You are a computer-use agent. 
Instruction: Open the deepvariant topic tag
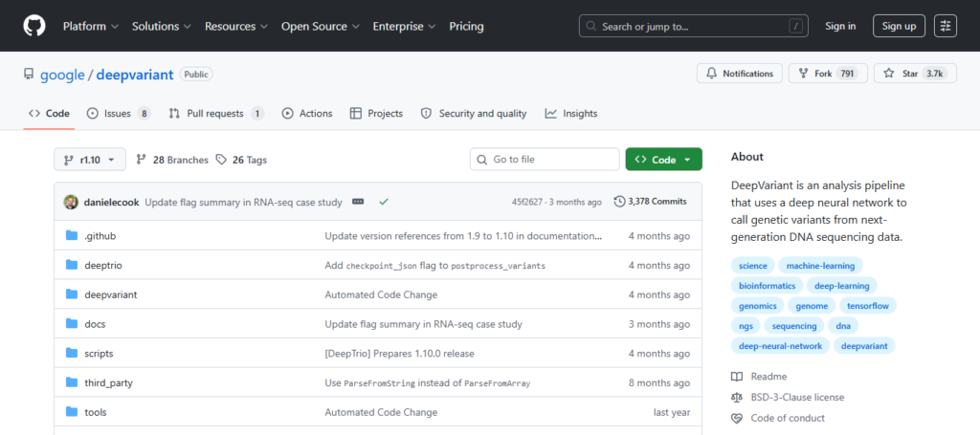(x=864, y=346)
